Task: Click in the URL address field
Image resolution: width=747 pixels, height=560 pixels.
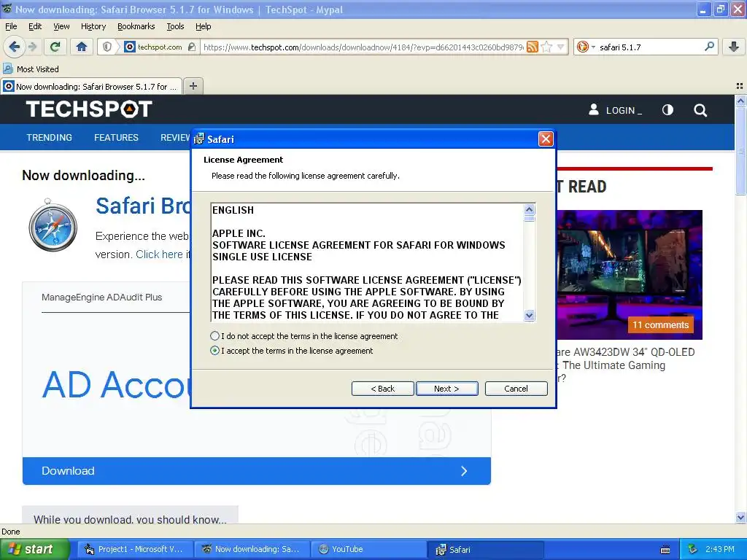Action: point(363,47)
